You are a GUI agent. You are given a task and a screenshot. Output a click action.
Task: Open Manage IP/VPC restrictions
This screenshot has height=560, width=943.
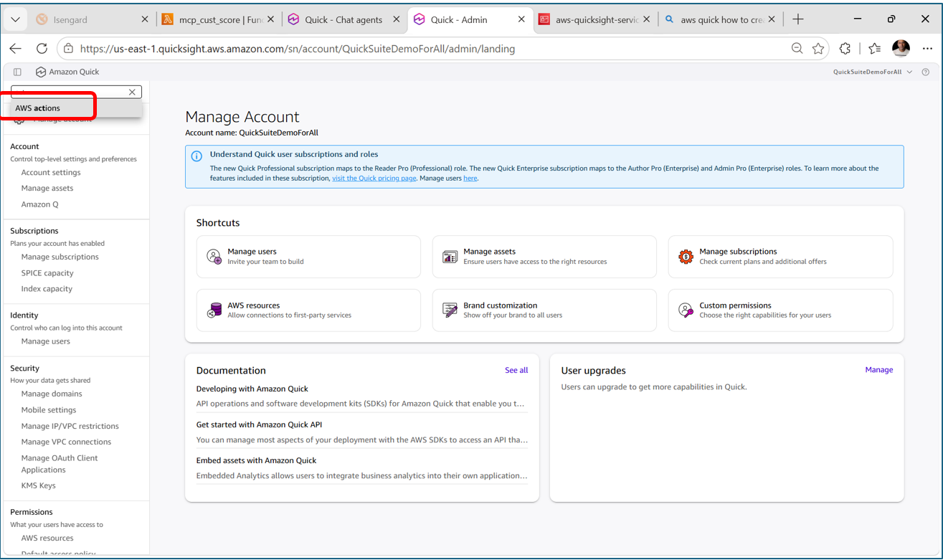click(x=70, y=426)
